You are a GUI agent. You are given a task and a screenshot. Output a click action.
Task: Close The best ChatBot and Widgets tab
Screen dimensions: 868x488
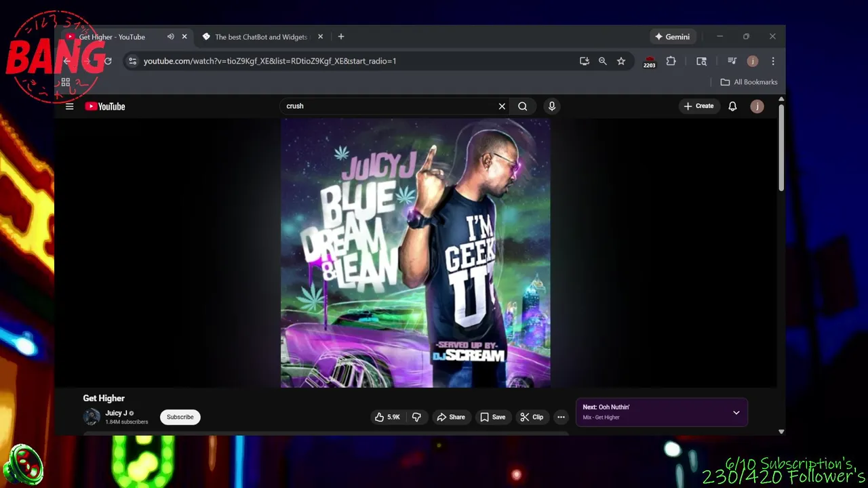coord(320,37)
